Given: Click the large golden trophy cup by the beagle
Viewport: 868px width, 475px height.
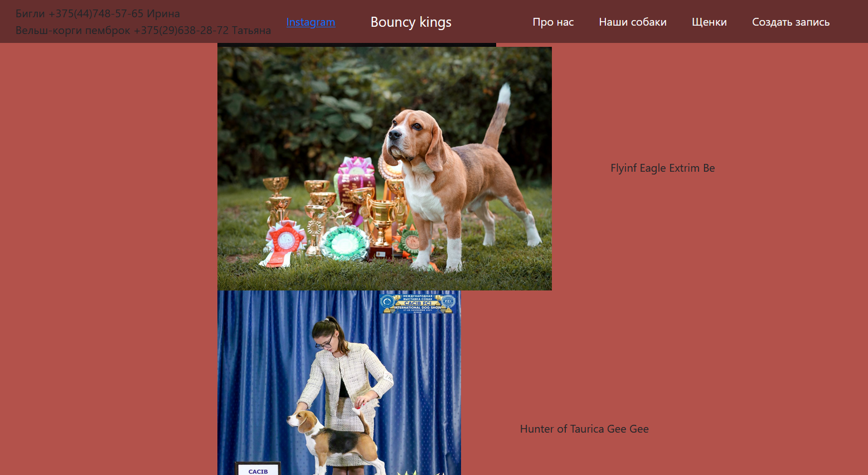Looking at the screenshot, I should (382, 223).
